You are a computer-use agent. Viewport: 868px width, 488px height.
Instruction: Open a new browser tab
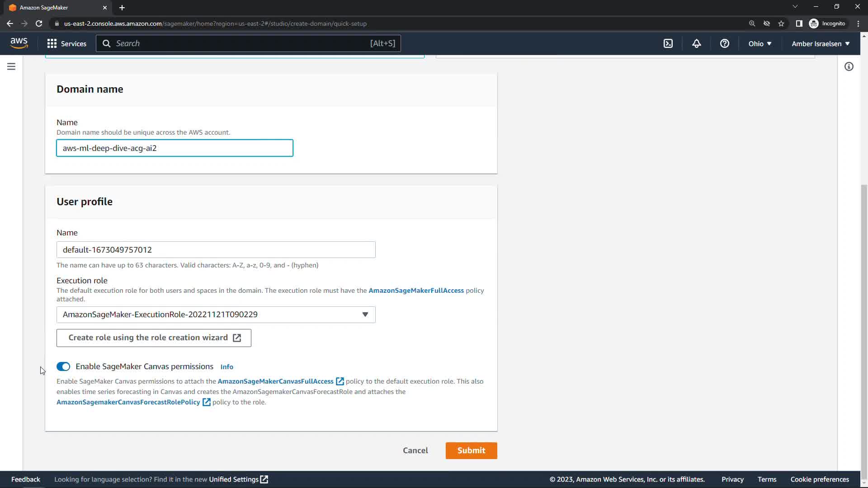coord(122,7)
